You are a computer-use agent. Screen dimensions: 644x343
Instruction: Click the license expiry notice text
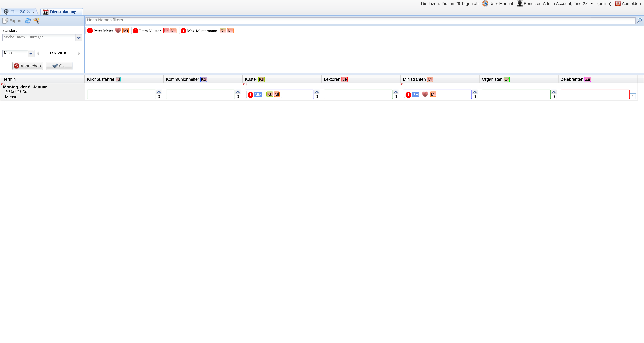(x=449, y=4)
